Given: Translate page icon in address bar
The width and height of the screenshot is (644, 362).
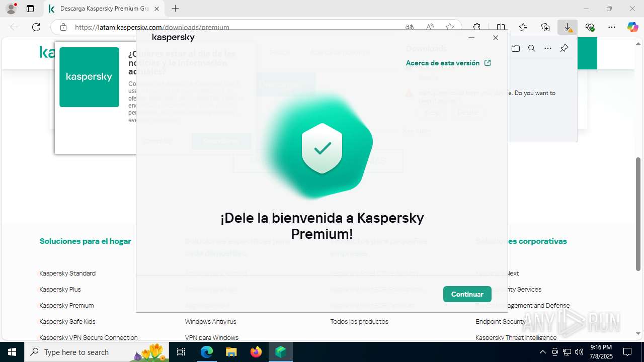Looking at the screenshot, I should 410,27.
